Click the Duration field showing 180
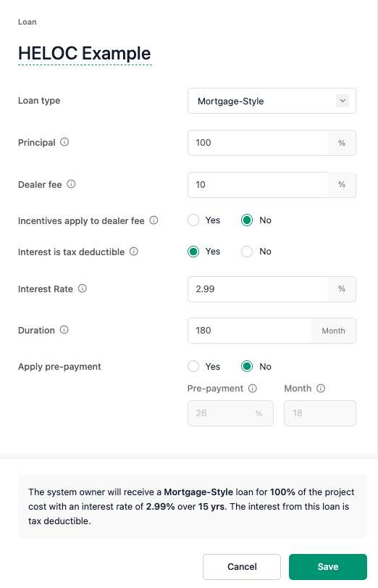 (x=250, y=331)
